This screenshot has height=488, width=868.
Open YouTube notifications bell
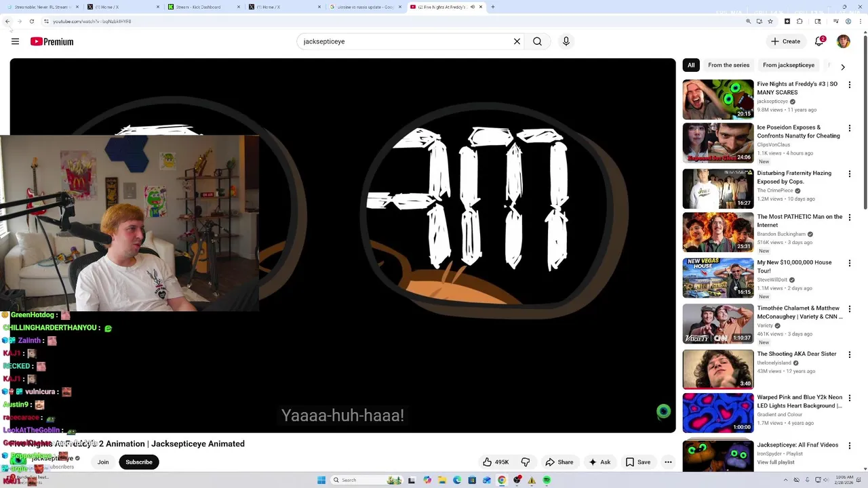(x=819, y=41)
